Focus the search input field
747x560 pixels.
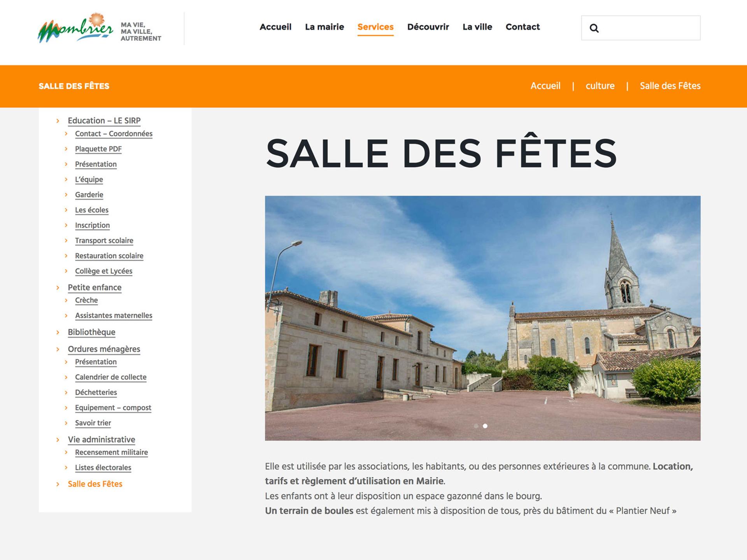tap(641, 28)
